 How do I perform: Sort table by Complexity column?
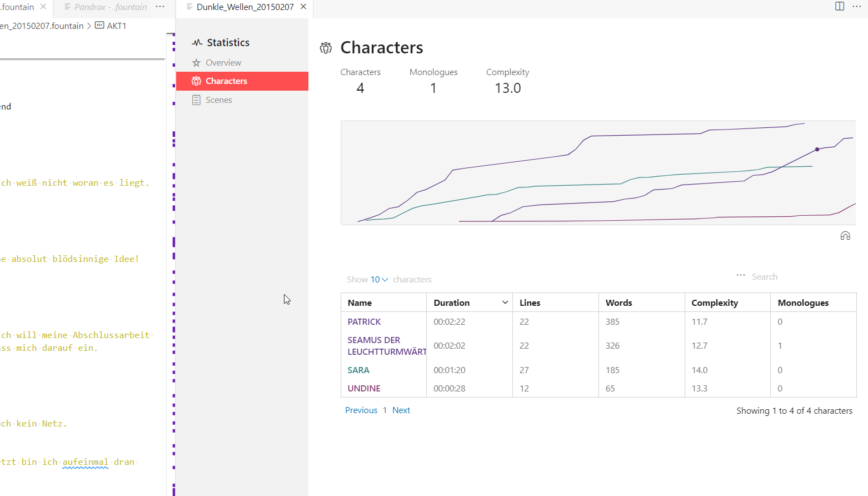(x=727, y=302)
